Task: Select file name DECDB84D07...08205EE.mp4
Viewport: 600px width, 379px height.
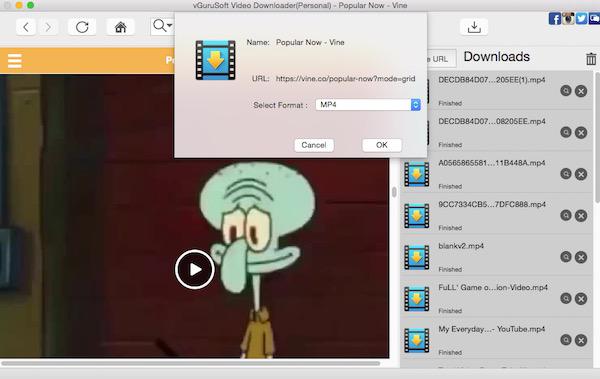Action: pyautogui.click(x=492, y=121)
